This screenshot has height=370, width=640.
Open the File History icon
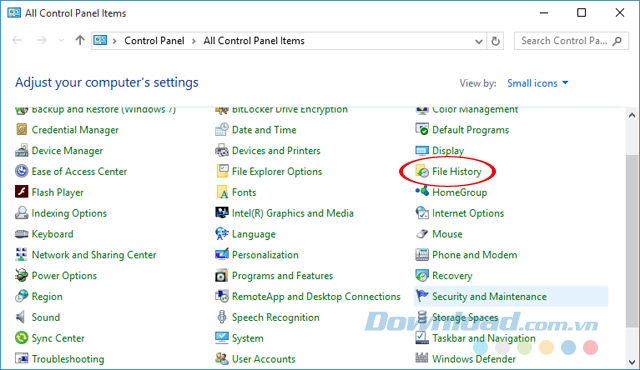point(422,171)
